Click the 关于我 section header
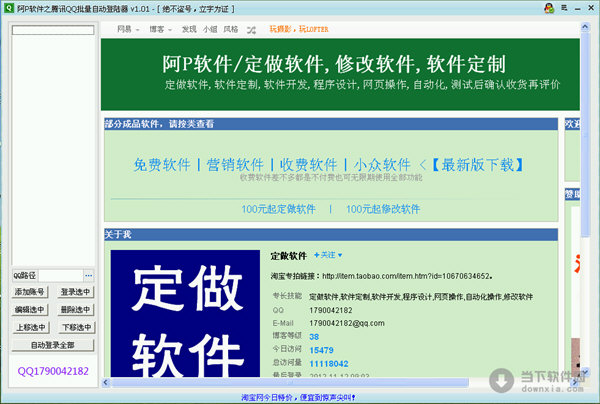600x404 pixels. (x=331, y=235)
